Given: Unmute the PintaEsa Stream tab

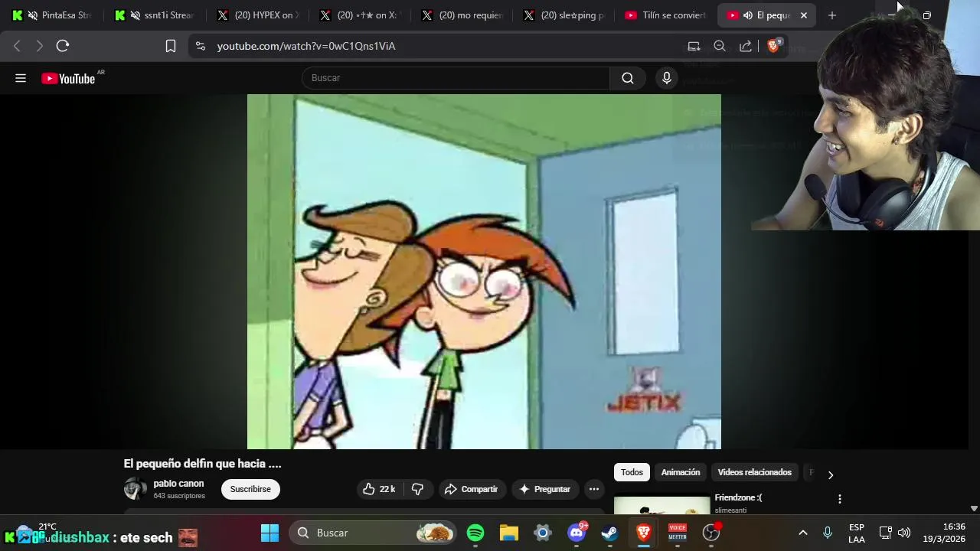Looking at the screenshot, I should 32,15.
